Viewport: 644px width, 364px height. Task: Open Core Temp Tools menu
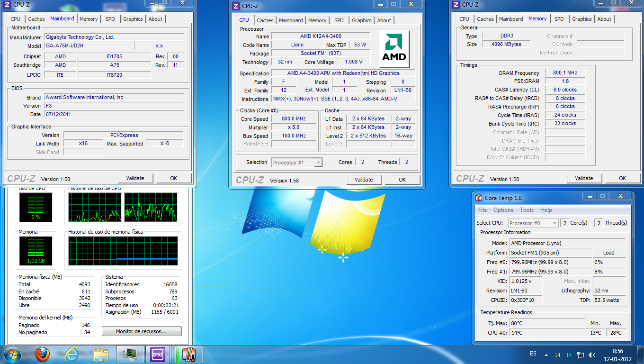(527, 210)
